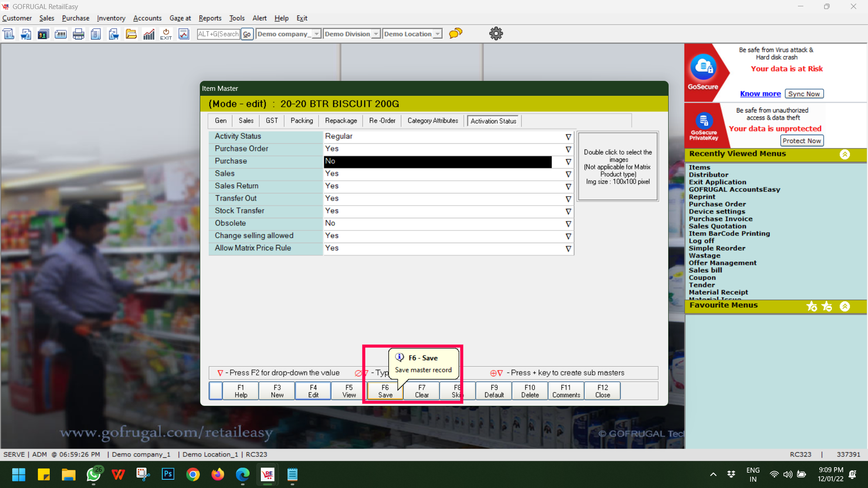Open the bar chart reports icon

click(149, 34)
